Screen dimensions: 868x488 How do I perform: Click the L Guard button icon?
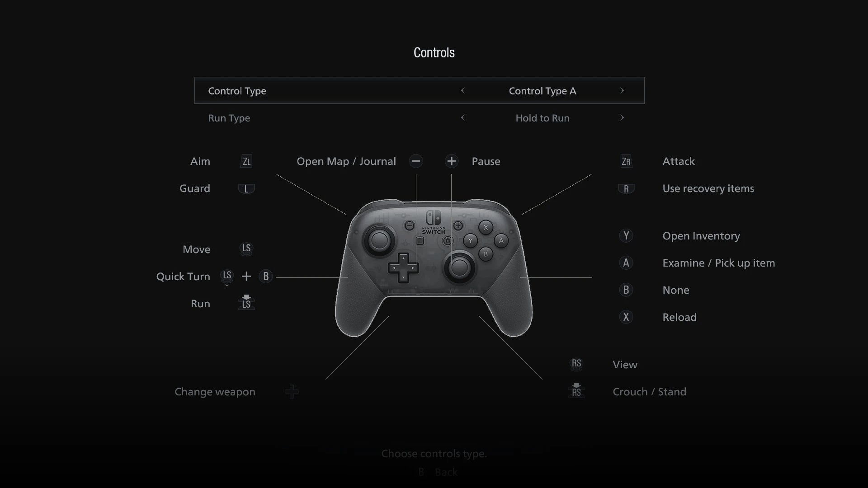point(245,188)
